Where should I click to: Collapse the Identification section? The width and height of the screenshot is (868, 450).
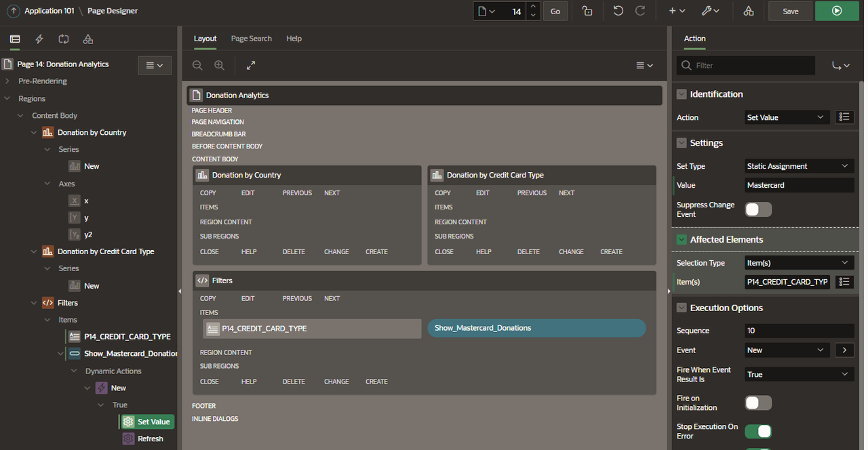pyautogui.click(x=682, y=94)
